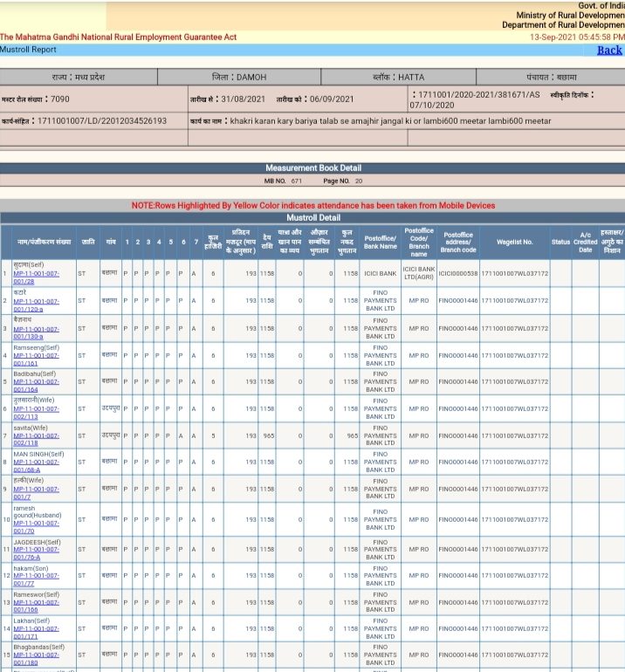
Task: Open job card MP-11-001-007-001/28
Action: click(36, 278)
